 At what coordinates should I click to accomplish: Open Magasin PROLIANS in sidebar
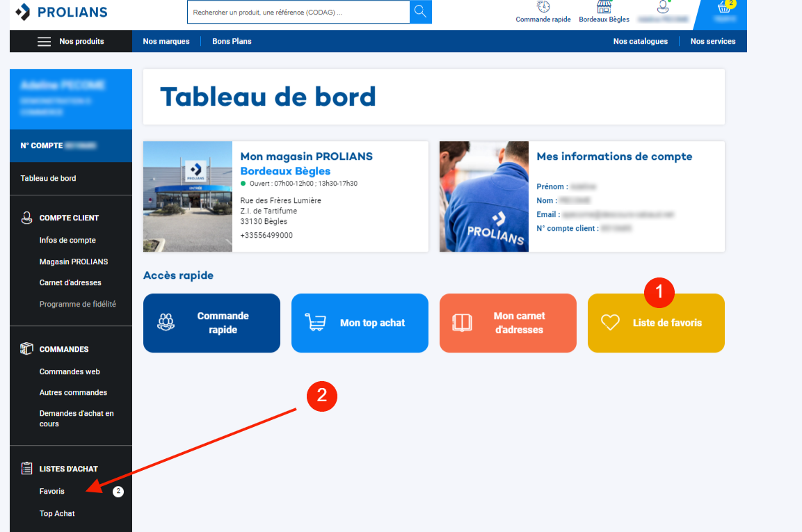pos(74,261)
